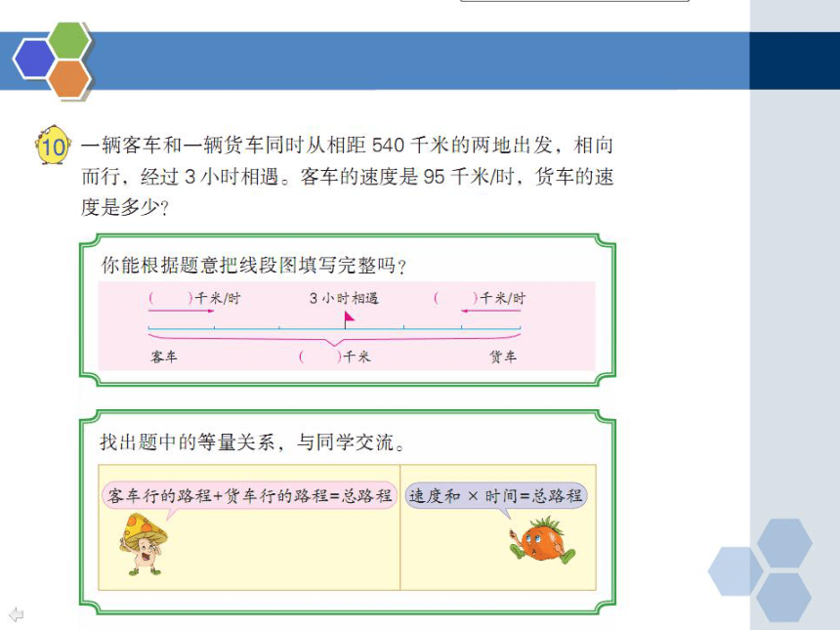The height and width of the screenshot is (630, 840).
Task: Click the '货车' label under the line diagram
Action: (x=503, y=357)
